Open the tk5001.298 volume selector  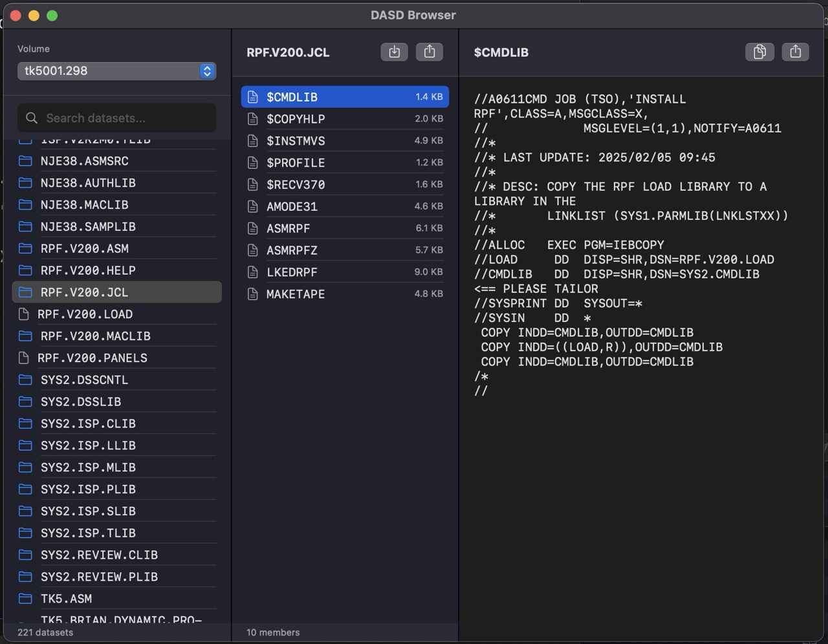coord(116,71)
